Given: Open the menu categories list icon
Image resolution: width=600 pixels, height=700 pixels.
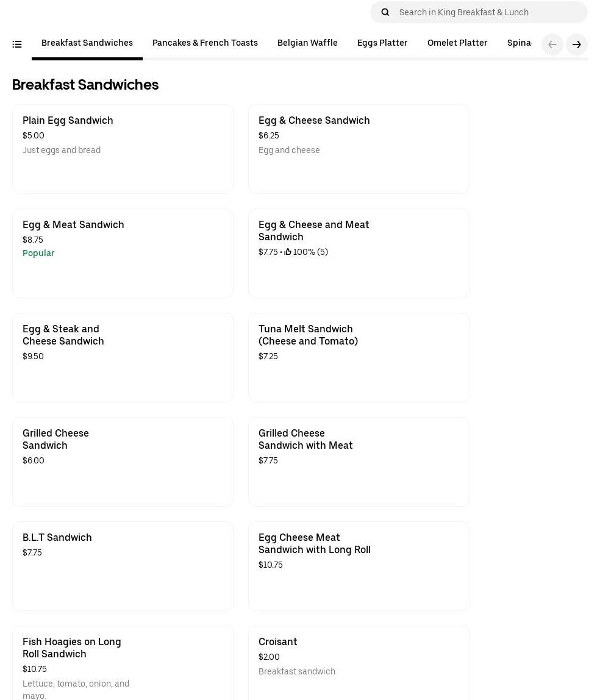Looking at the screenshot, I should 17,44.
